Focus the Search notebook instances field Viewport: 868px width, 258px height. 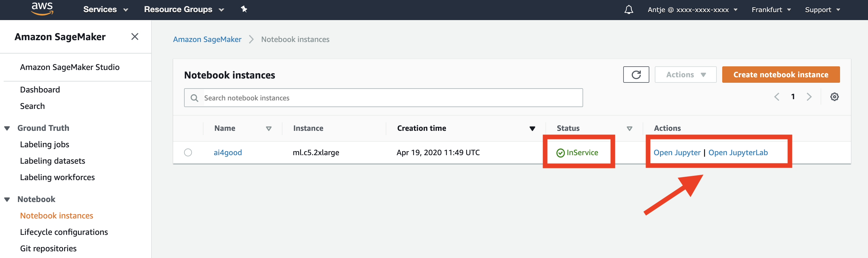[x=384, y=98]
